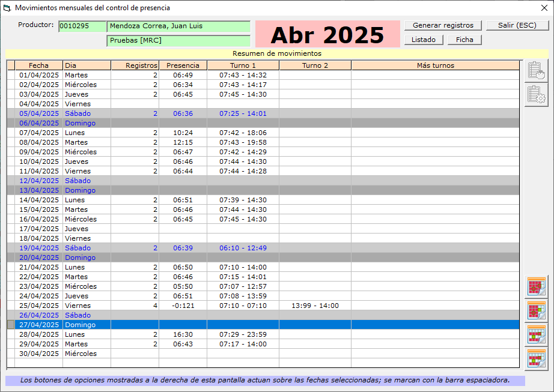Click the bottom-most red calendar icon button

pos(536,359)
